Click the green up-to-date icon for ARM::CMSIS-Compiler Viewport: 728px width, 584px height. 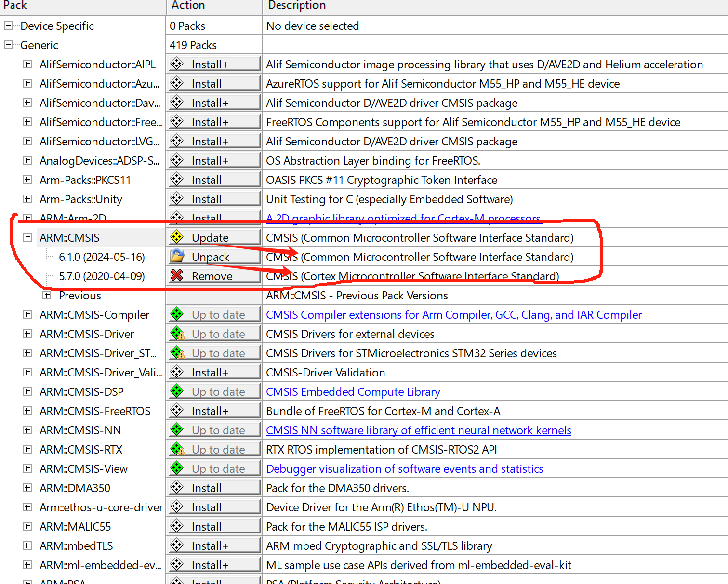[177, 314]
